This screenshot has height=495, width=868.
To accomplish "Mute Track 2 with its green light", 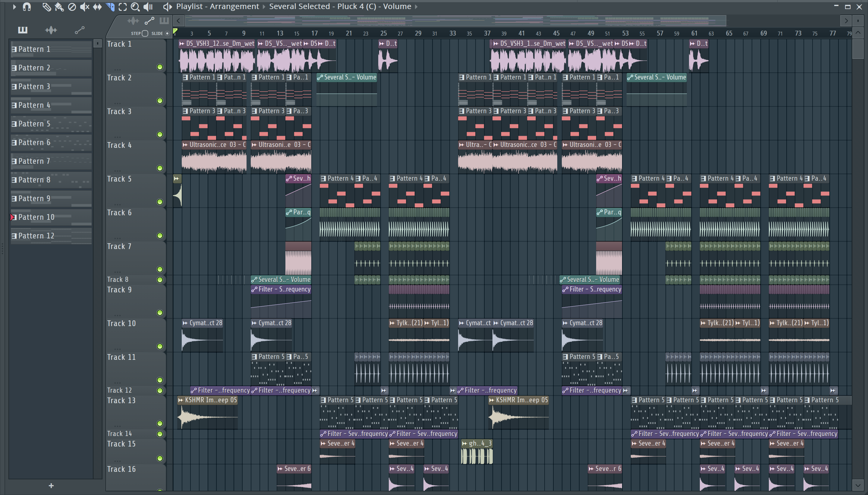I will [159, 101].
